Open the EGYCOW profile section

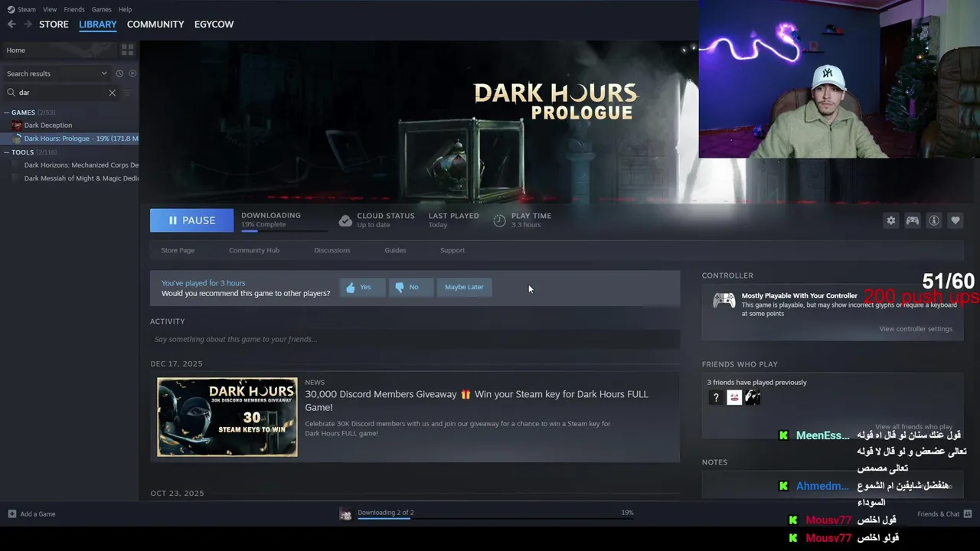[x=214, y=24]
